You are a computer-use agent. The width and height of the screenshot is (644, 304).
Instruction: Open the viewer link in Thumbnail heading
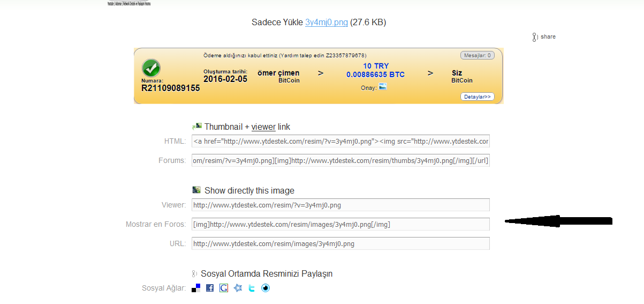pyautogui.click(x=263, y=127)
